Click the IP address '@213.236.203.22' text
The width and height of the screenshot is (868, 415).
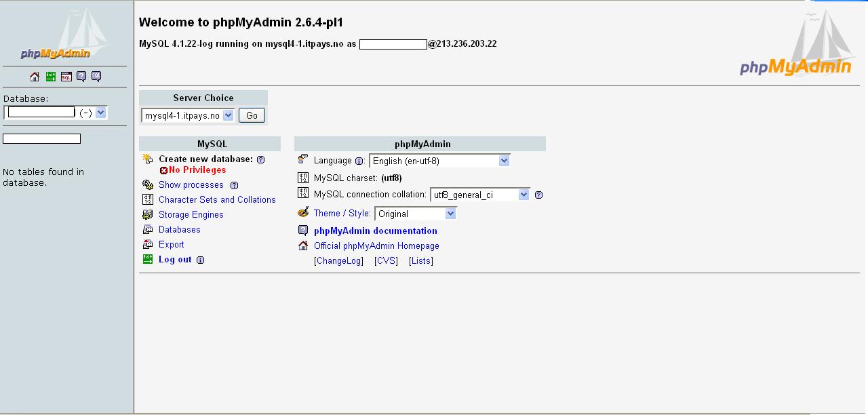tap(462, 43)
